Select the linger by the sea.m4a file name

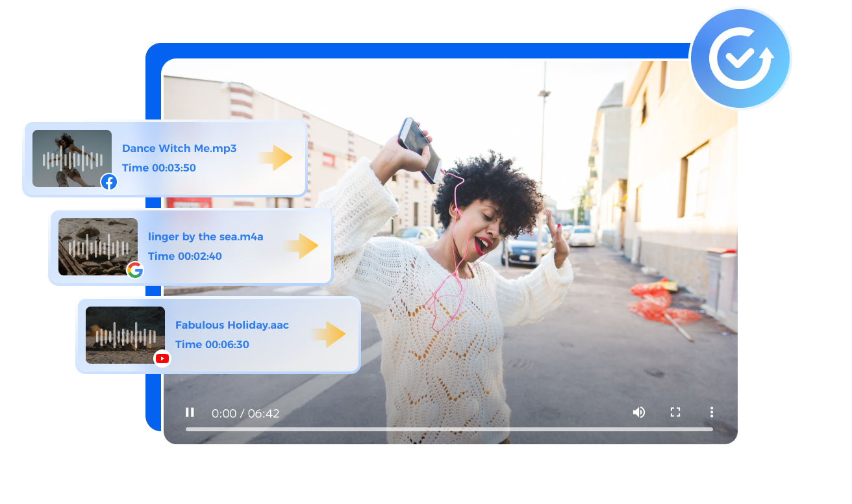(x=206, y=236)
